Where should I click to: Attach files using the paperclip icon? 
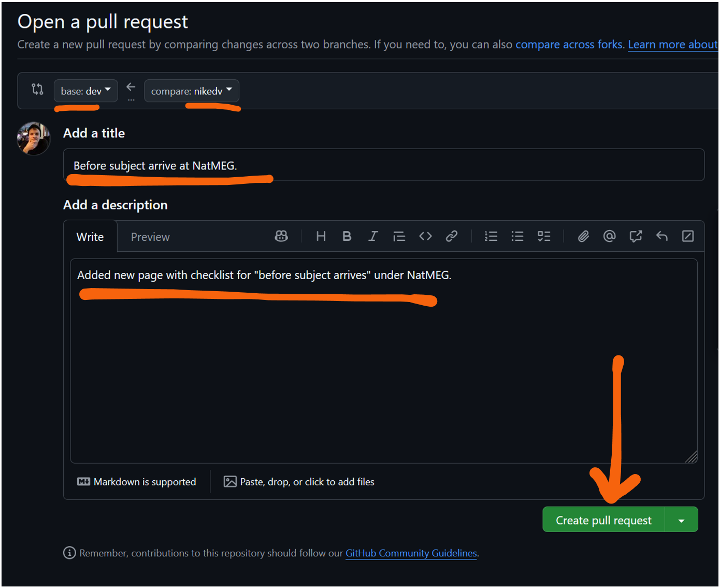583,236
